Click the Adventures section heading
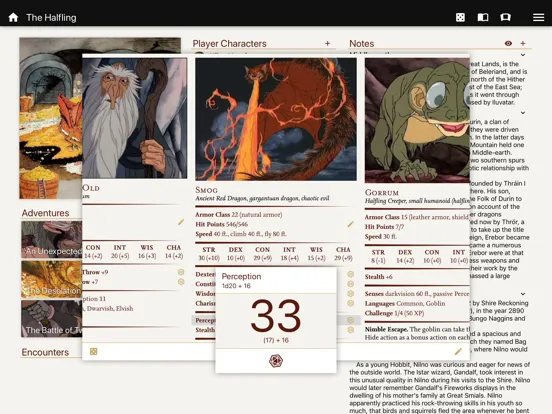This screenshot has width=552, height=414. [x=45, y=213]
